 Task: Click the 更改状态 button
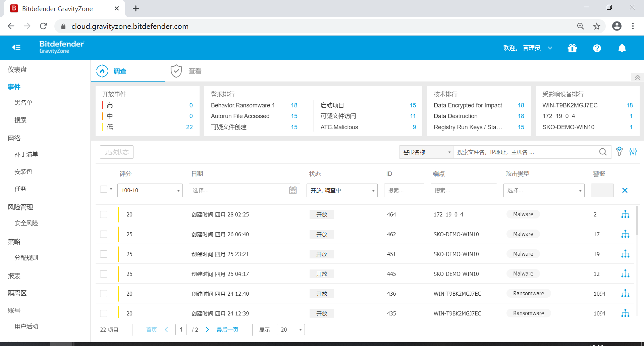click(x=117, y=152)
